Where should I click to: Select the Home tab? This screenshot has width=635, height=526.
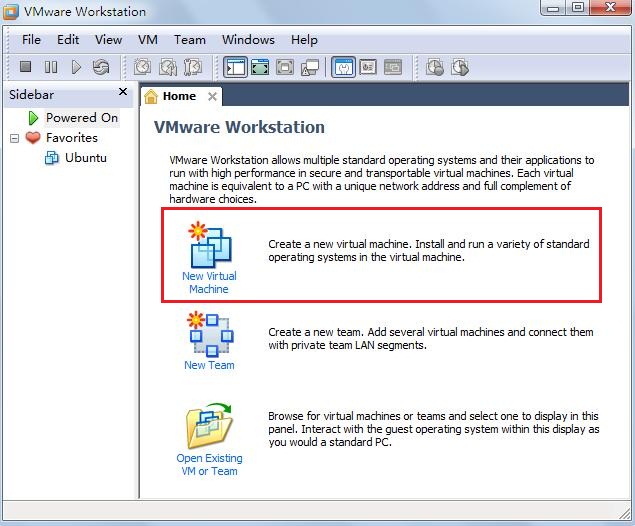(179, 96)
